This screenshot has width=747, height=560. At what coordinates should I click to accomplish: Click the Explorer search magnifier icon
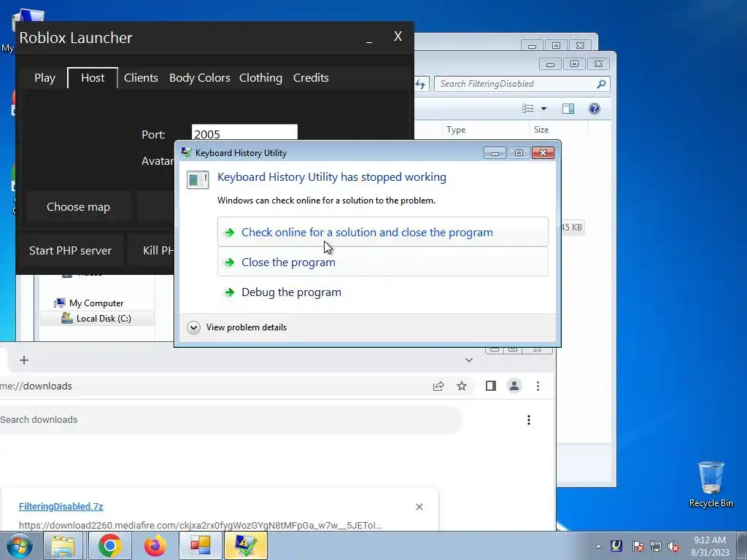[601, 84]
